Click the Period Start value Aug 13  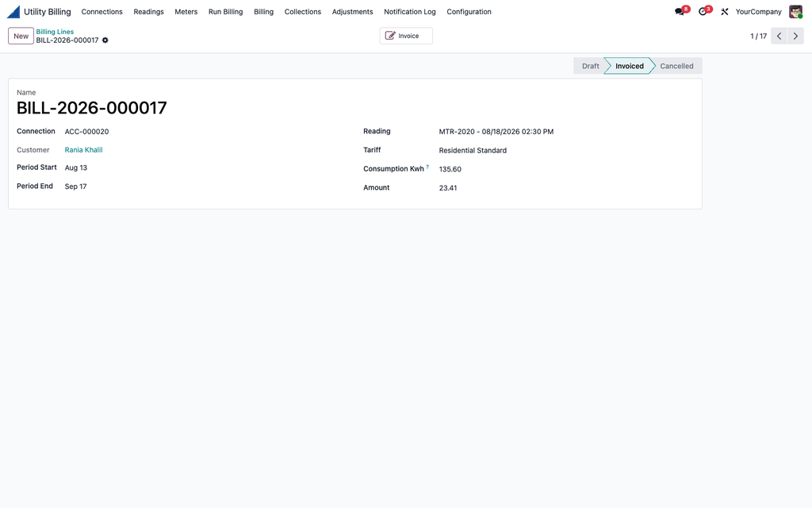click(75, 168)
